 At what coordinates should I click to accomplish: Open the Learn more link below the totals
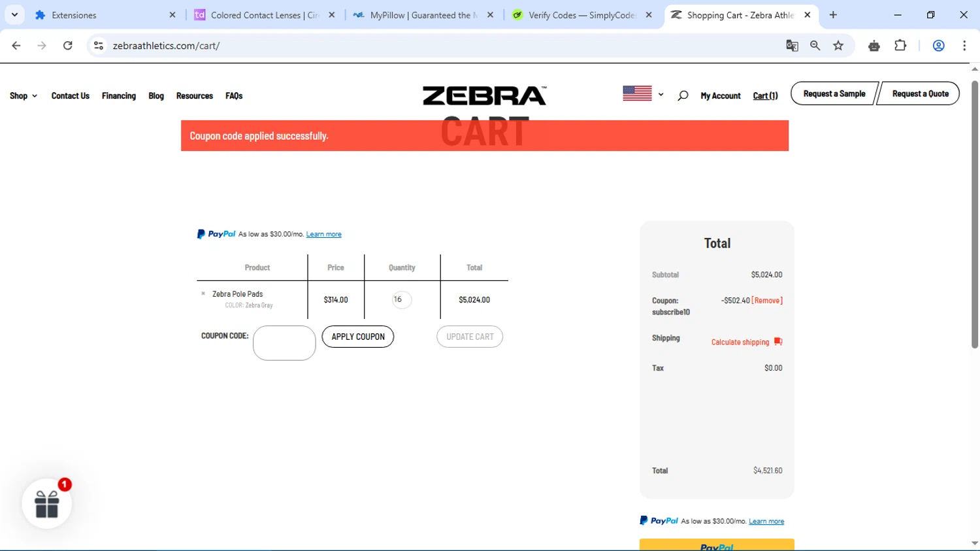766,521
